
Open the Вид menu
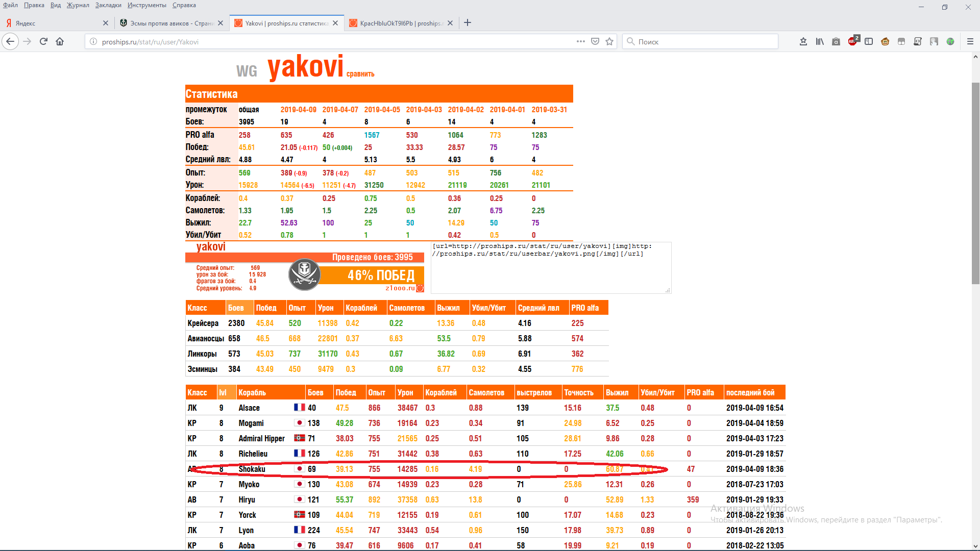(x=56, y=5)
